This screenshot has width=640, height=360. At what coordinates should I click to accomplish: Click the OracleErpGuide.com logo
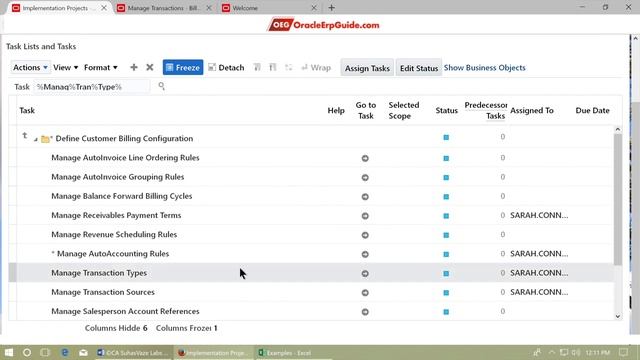point(324,25)
